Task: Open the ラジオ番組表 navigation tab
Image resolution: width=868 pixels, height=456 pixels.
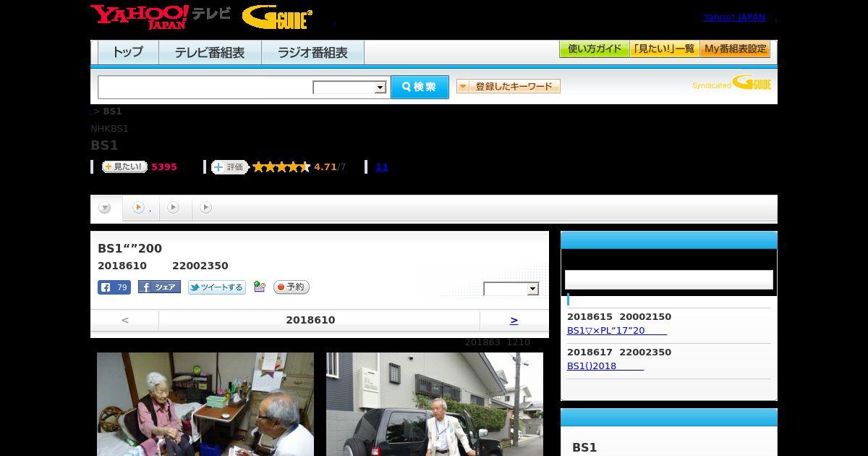Action: (x=312, y=52)
